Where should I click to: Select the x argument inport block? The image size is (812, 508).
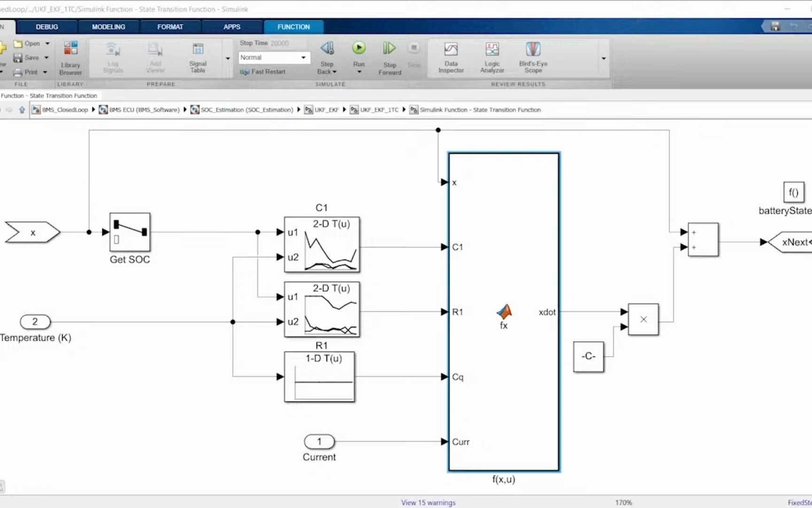click(x=33, y=232)
